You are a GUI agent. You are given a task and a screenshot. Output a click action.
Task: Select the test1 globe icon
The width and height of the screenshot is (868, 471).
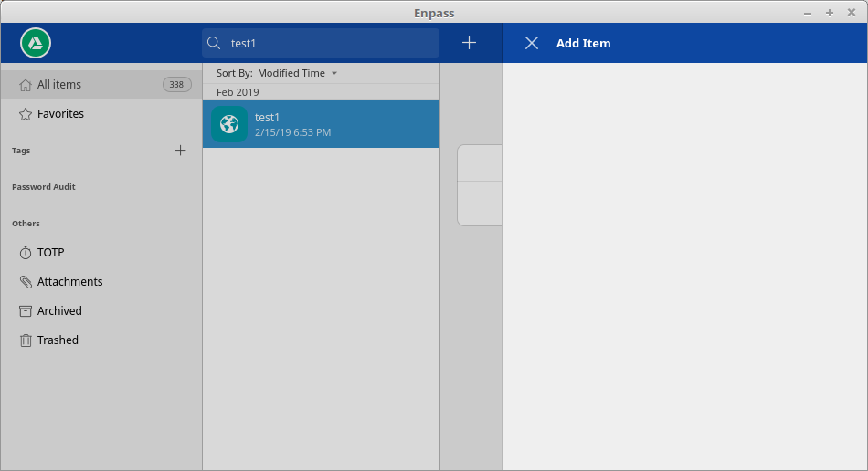229,124
